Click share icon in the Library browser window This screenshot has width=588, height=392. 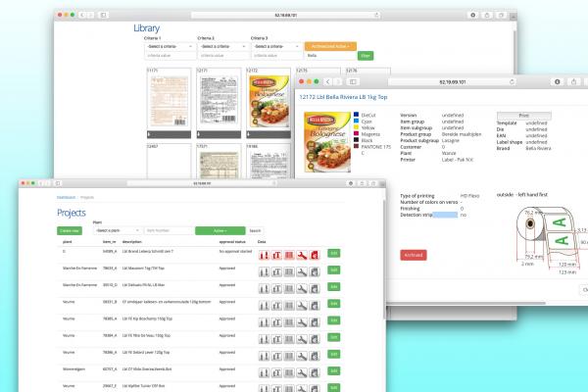tap(487, 15)
